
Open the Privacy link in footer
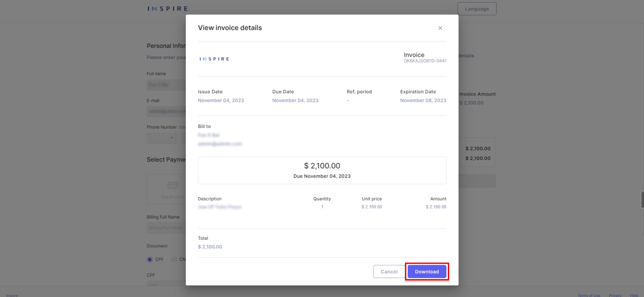pyautogui.click(x=615, y=295)
